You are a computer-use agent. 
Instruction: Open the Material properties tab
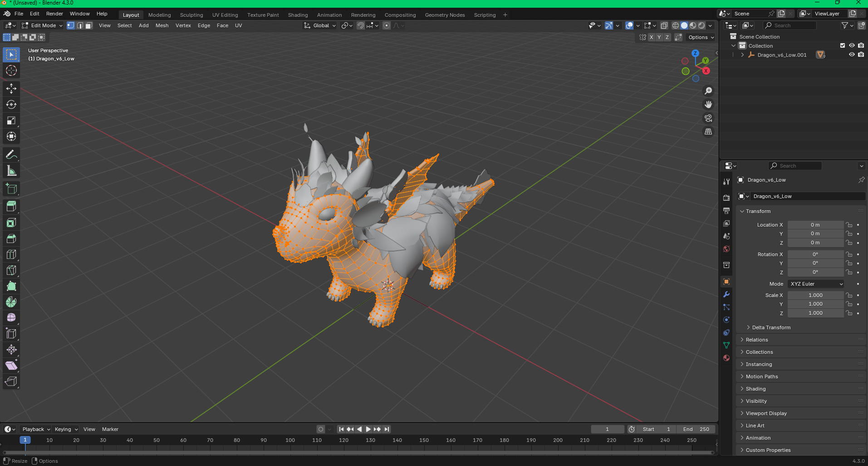pyautogui.click(x=726, y=358)
